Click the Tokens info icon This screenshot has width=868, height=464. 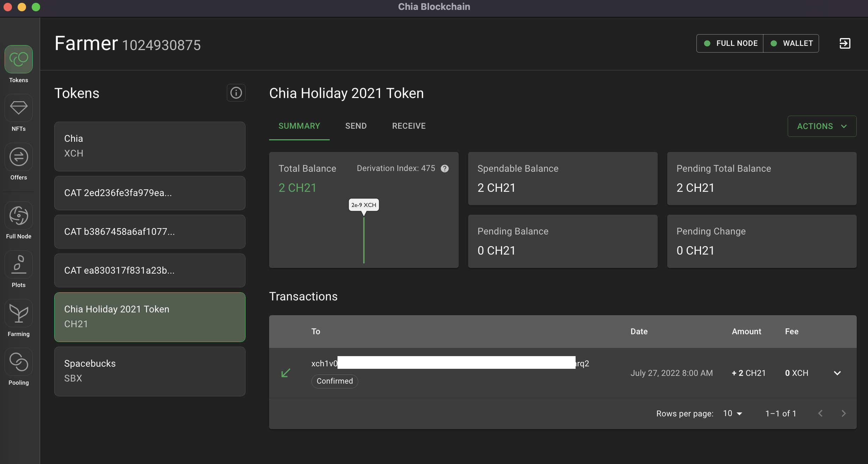pos(236,93)
